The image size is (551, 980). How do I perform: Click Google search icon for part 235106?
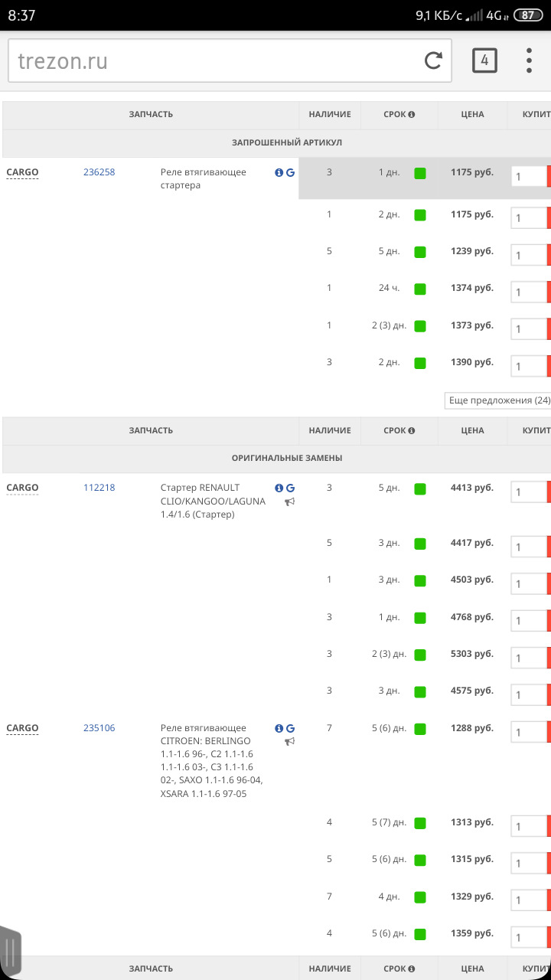click(x=290, y=728)
